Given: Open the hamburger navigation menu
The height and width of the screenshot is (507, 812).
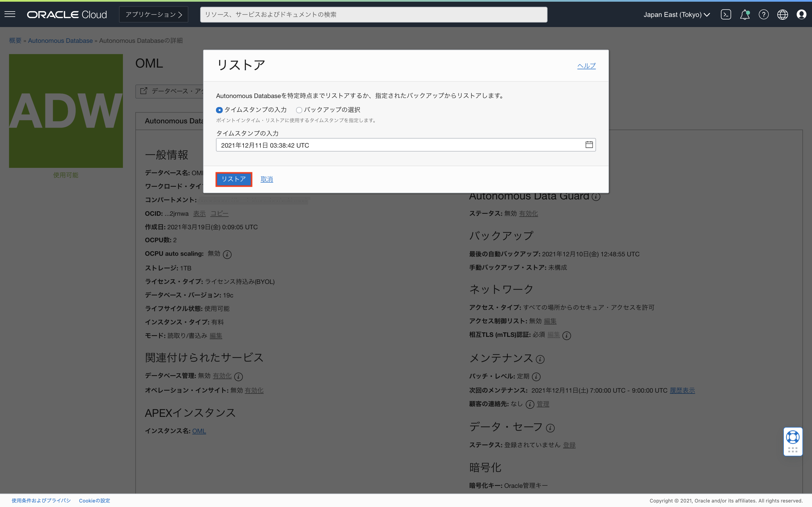Looking at the screenshot, I should tap(10, 14).
